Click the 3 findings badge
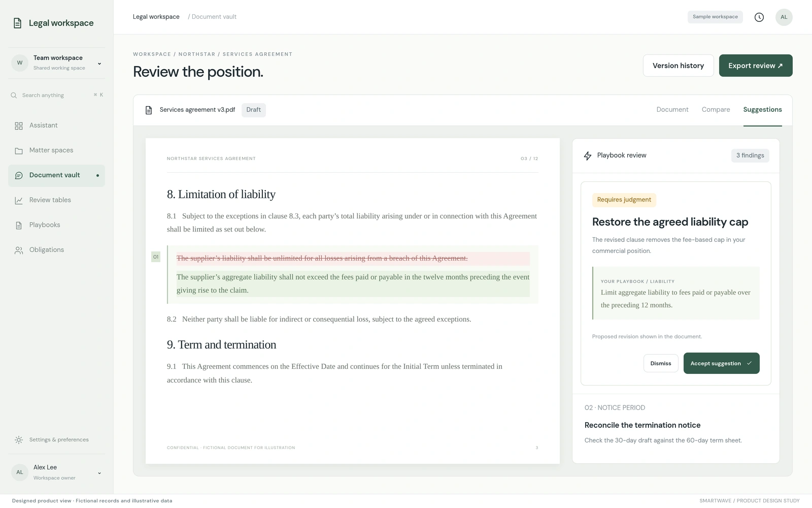The image size is (812, 508). (750, 155)
